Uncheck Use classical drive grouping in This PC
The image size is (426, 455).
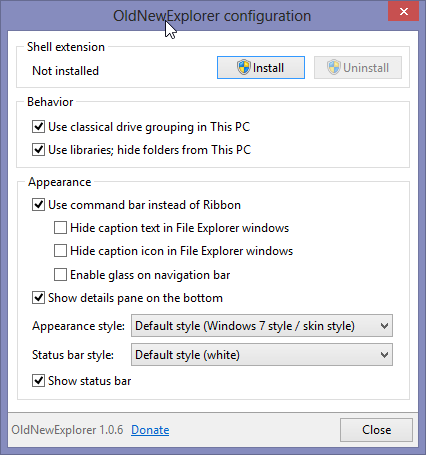39,127
